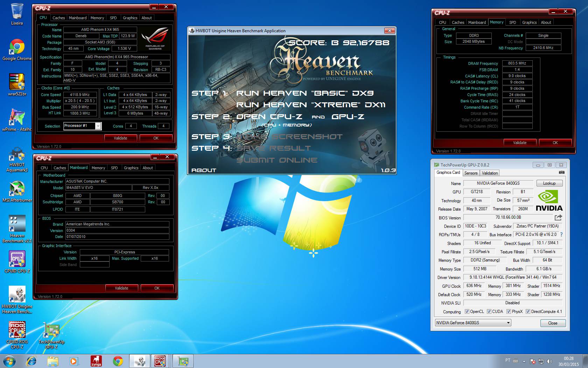
Task: Open the CPUID ROG CPU-Z desktop icon
Action: coord(17,335)
